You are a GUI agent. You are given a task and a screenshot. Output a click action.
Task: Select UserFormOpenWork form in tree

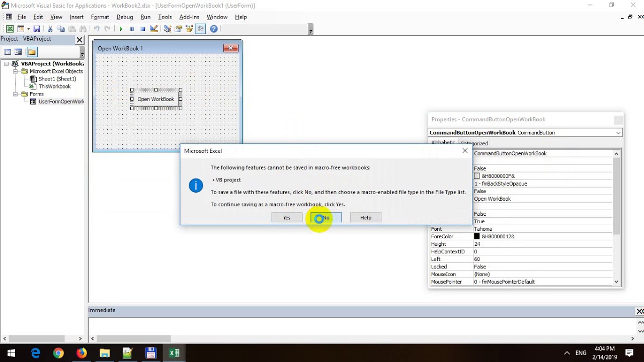(61, 102)
